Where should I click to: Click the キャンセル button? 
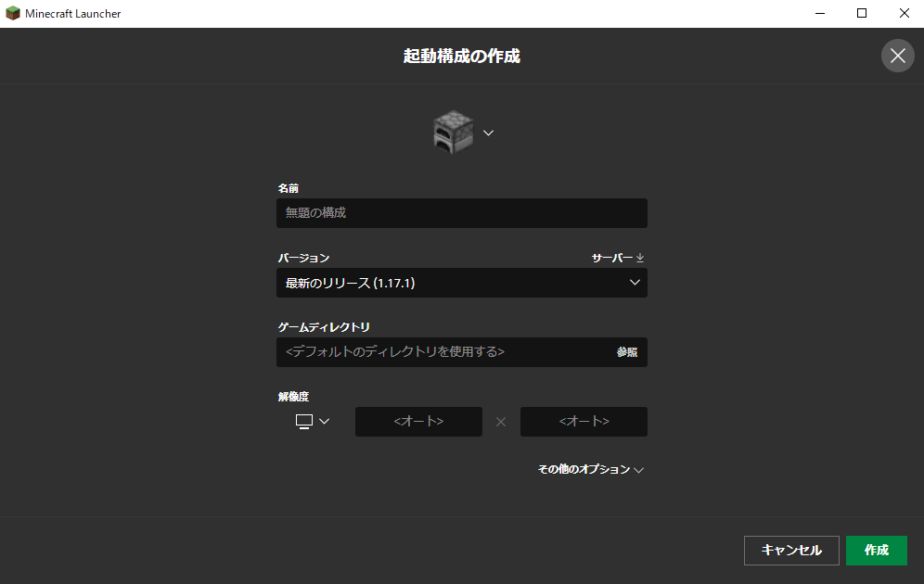(x=790, y=550)
